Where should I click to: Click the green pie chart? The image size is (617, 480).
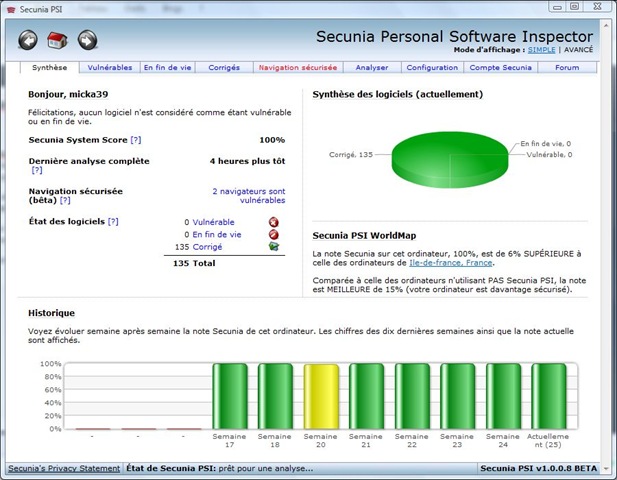(450, 159)
